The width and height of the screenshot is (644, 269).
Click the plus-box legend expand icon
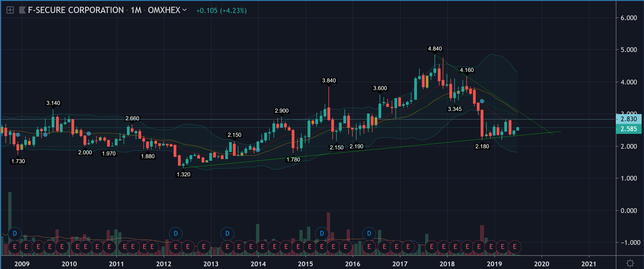(x=10, y=10)
